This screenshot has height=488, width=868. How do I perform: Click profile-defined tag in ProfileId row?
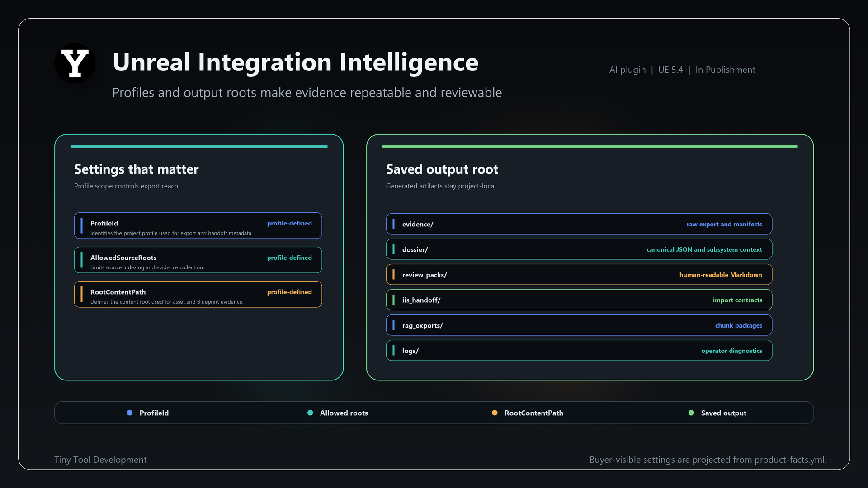click(x=289, y=223)
